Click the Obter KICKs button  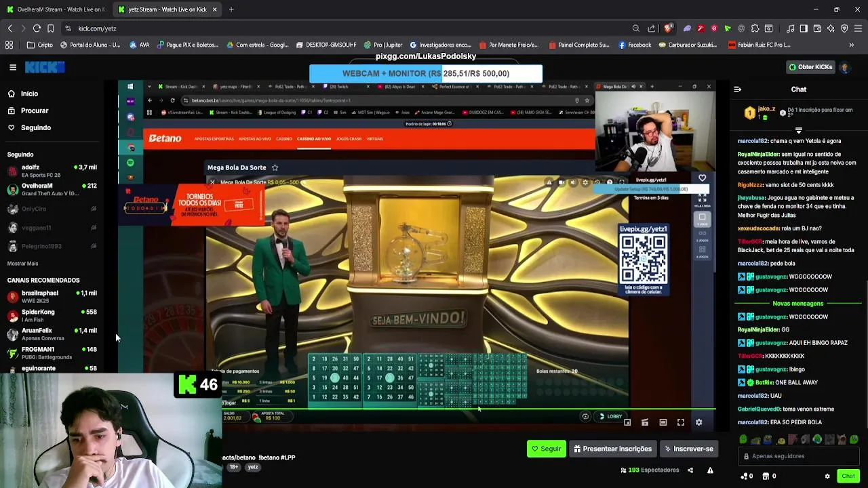[810, 67]
